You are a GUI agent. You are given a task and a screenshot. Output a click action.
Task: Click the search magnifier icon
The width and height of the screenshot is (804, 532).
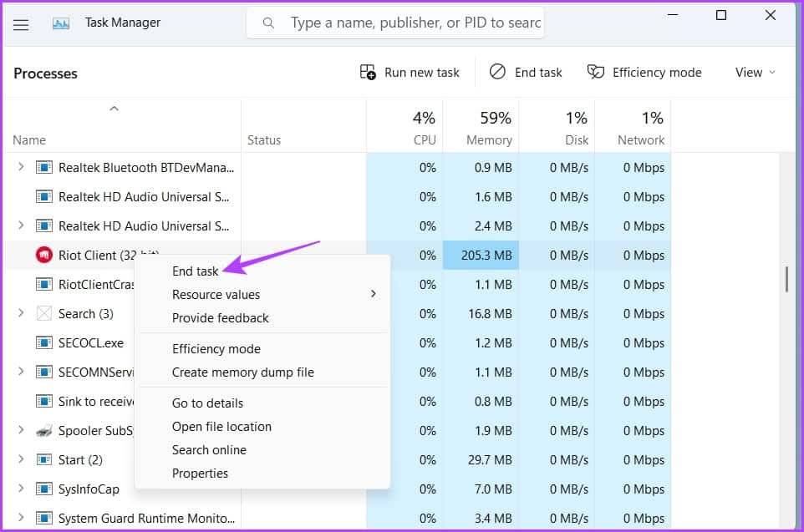click(x=268, y=23)
